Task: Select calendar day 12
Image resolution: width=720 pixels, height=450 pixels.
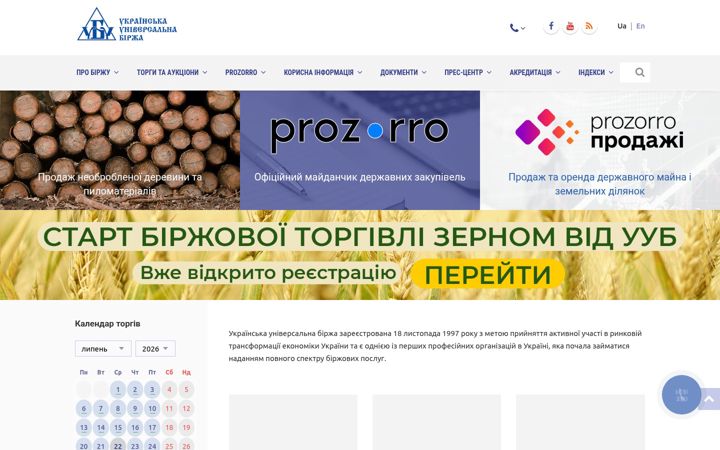Action: tap(186, 408)
